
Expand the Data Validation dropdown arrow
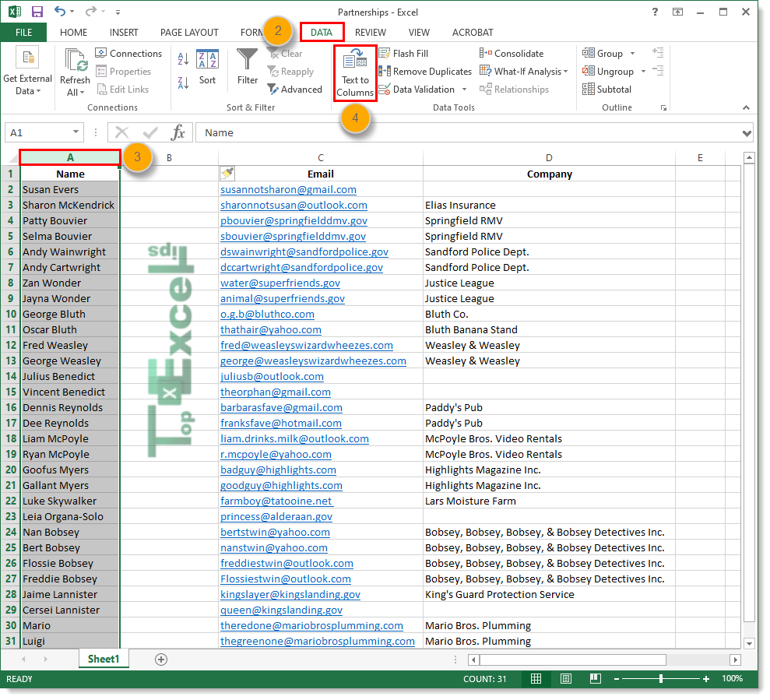click(x=465, y=90)
